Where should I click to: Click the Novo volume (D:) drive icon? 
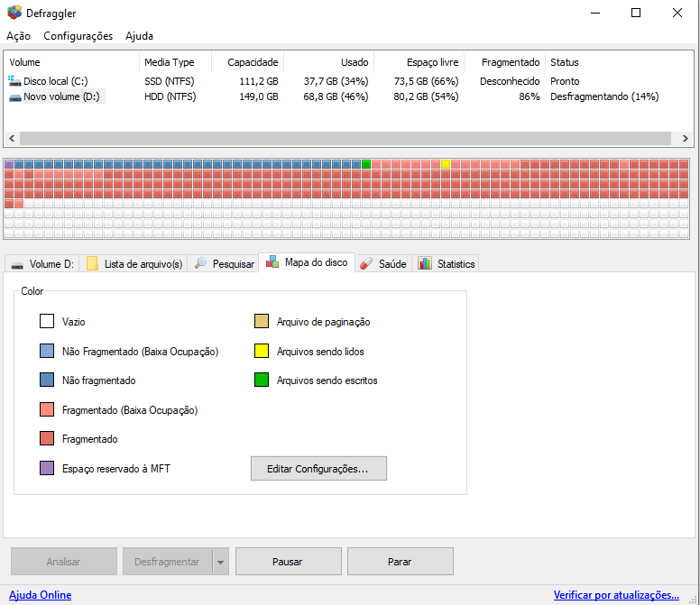click(x=15, y=96)
